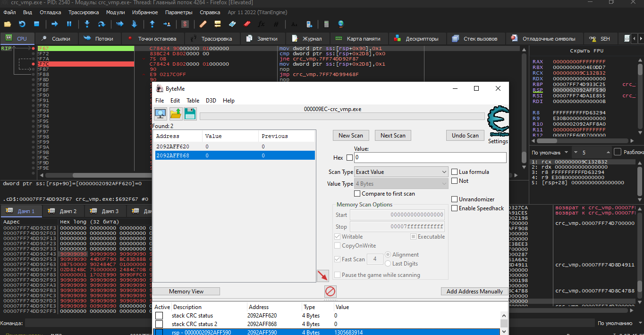Check the Разблокир checkbox in x64dbg
This screenshot has width=644, height=335.
pyautogui.click(x=618, y=152)
